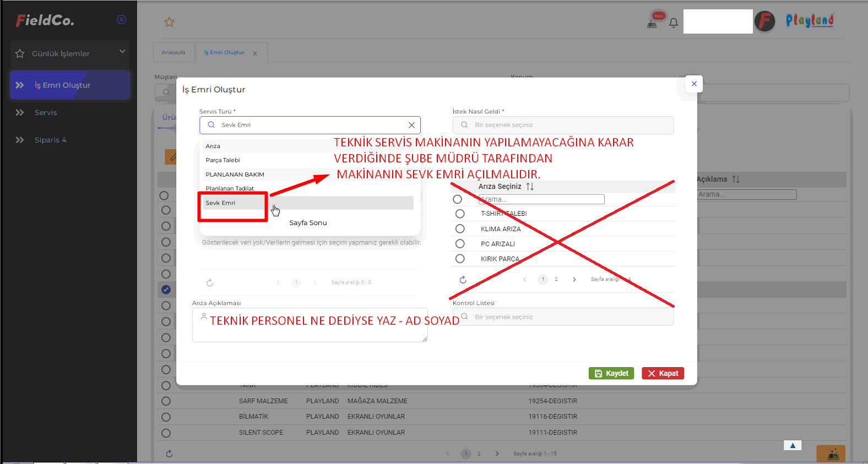The width and height of the screenshot is (868, 464).
Task: Close the İş Emri Oluştur dialog with X
Action: (x=694, y=84)
